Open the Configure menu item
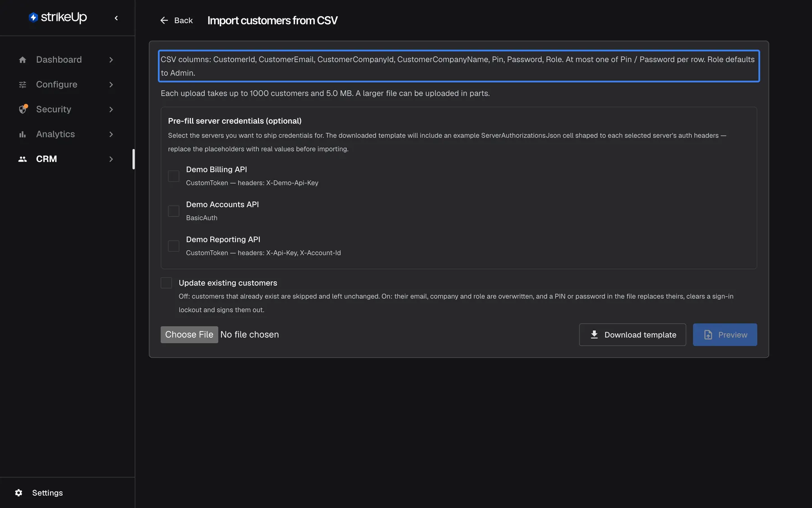Image resolution: width=812 pixels, height=508 pixels. [66, 84]
